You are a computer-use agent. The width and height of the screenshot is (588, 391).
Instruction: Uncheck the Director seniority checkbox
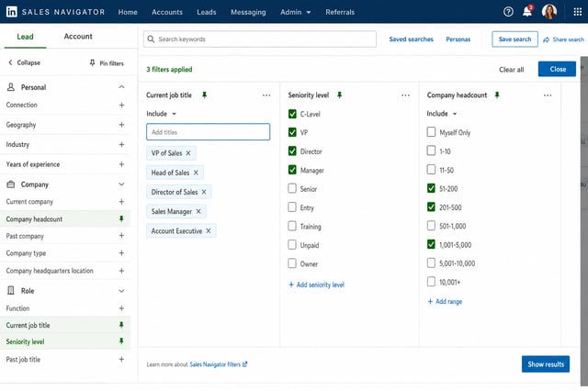coord(292,151)
